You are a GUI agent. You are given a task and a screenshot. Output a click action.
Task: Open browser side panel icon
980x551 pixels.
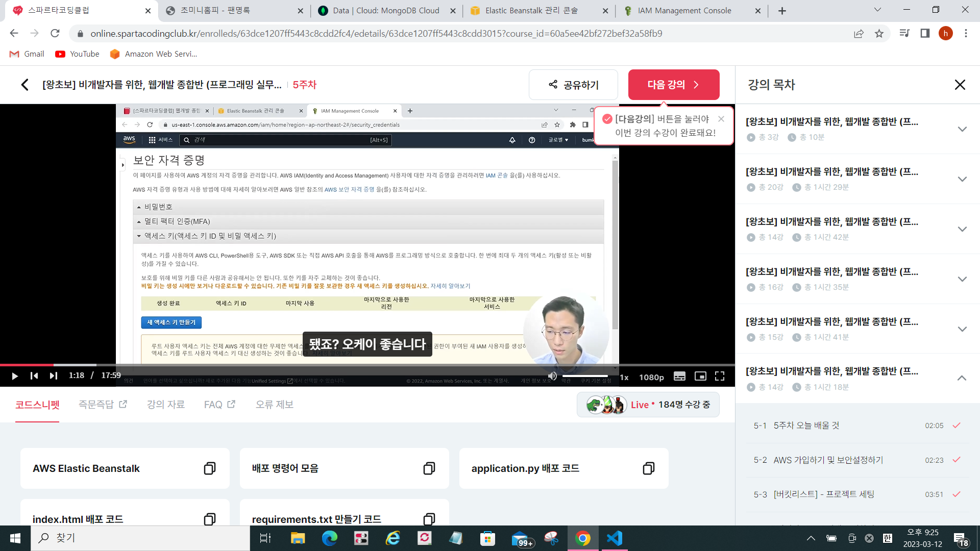coord(925,34)
